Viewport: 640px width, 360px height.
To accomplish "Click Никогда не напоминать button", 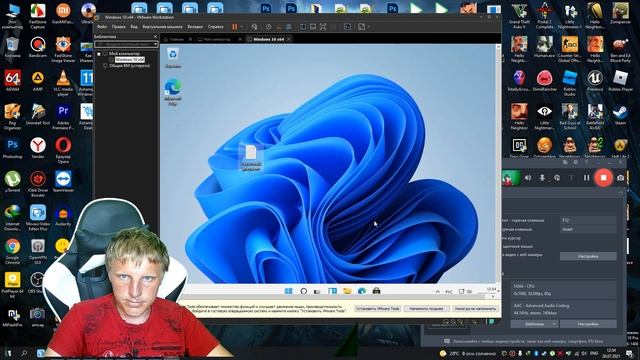I will [475, 309].
